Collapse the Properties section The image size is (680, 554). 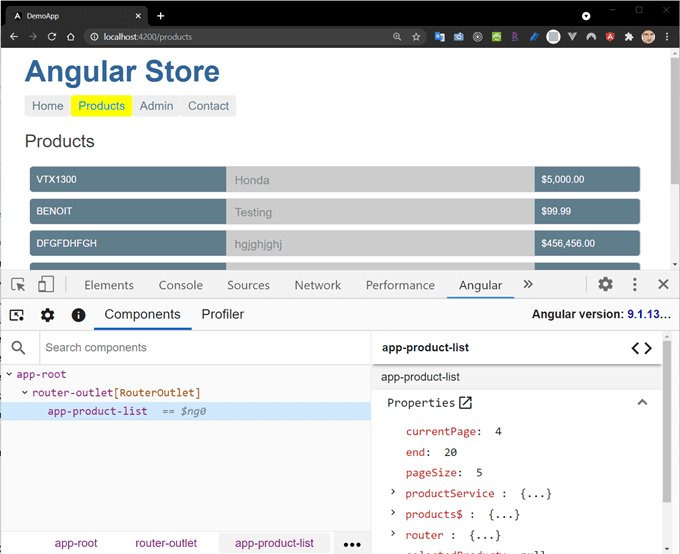642,402
